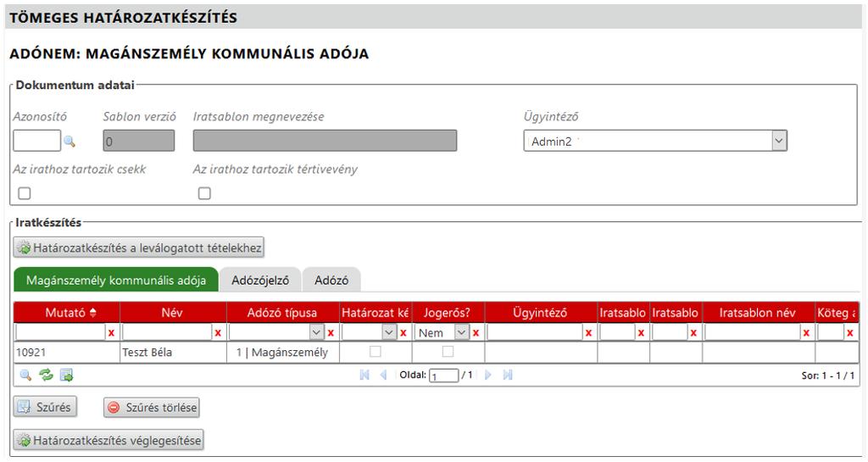Clear the Mutató filter with red X
Viewport: 868px width, 462px height.
coord(111,333)
